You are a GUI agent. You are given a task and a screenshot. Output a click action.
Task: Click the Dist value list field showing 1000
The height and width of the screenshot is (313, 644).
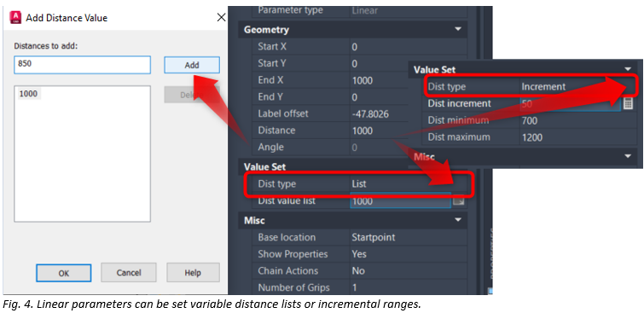(x=400, y=201)
